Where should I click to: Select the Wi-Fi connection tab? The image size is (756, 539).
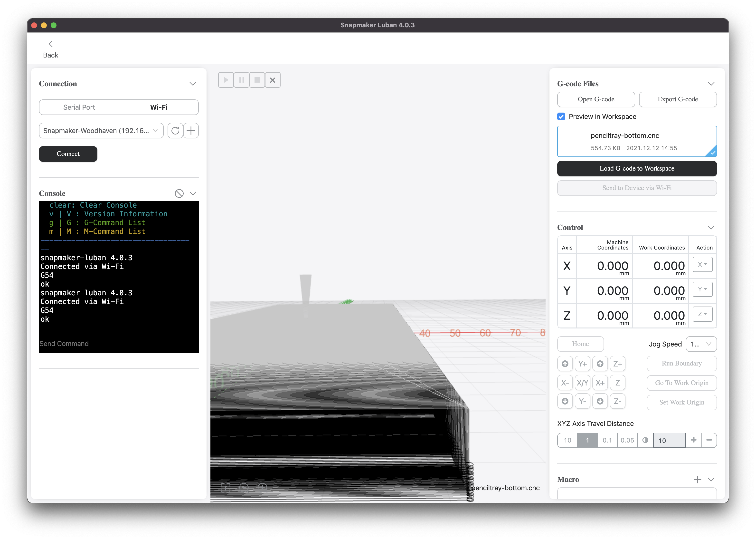[x=159, y=107]
